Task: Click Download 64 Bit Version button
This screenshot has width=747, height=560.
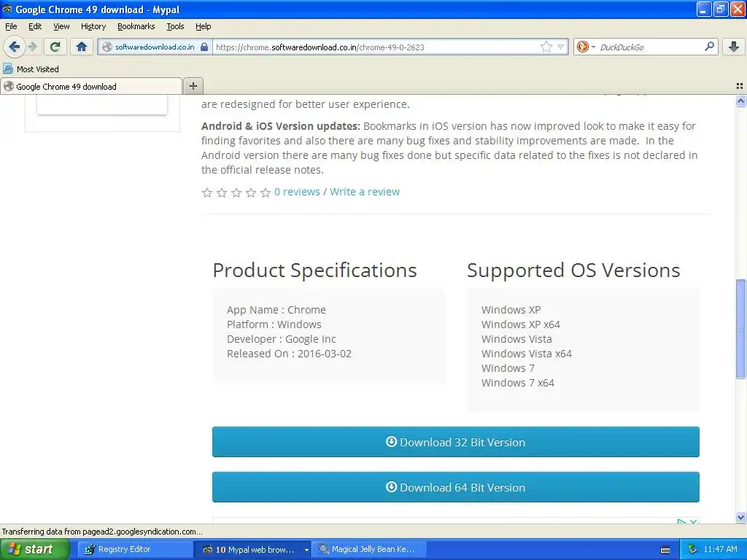Action: [455, 487]
